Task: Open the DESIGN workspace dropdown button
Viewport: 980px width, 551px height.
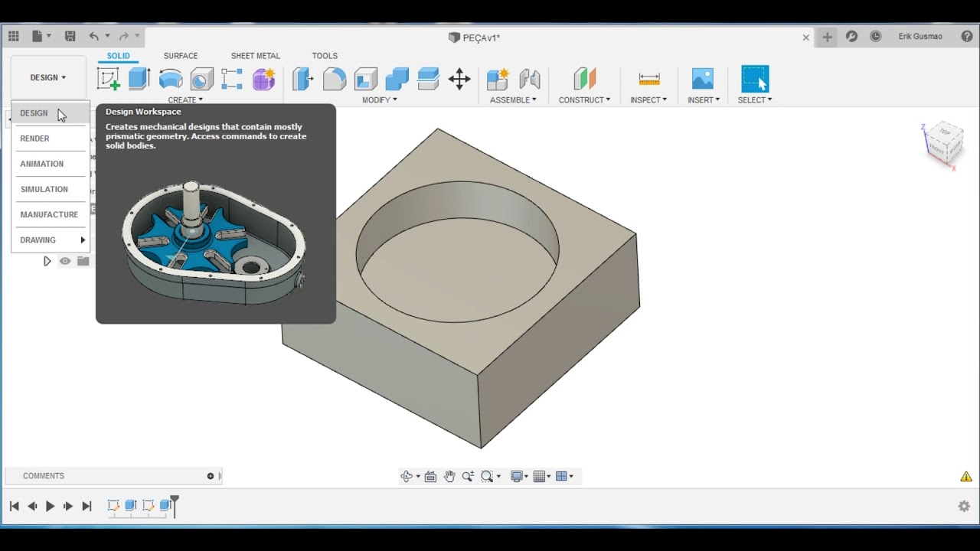Action: pos(48,77)
